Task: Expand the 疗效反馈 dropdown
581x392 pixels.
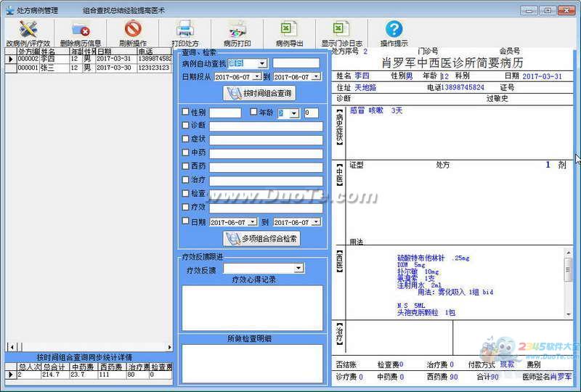Action: (298, 268)
